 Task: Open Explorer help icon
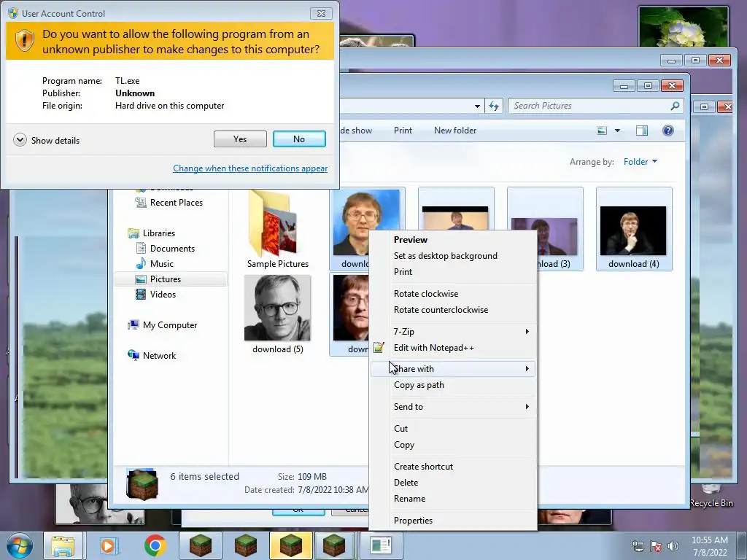tap(668, 131)
